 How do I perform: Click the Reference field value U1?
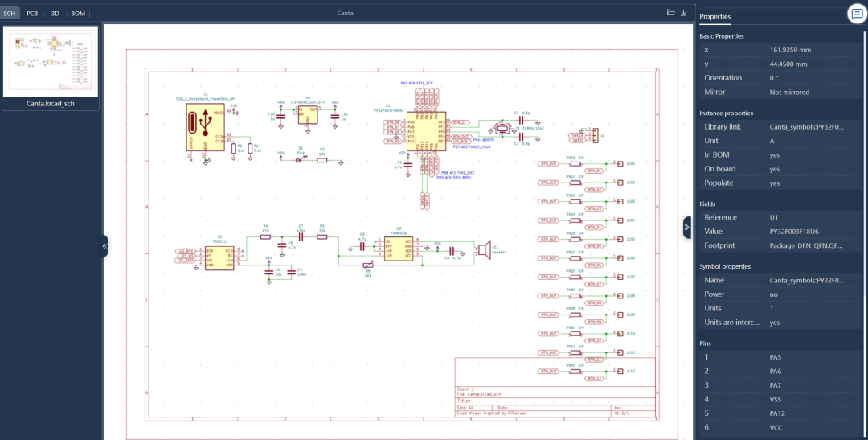tap(773, 217)
